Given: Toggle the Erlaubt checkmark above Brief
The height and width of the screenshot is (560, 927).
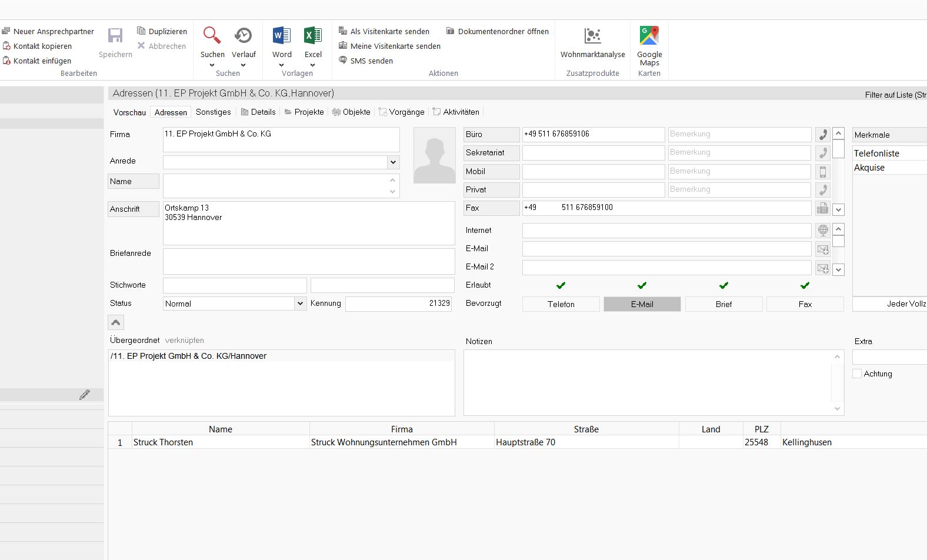Looking at the screenshot, I should (x=723, y=285).
